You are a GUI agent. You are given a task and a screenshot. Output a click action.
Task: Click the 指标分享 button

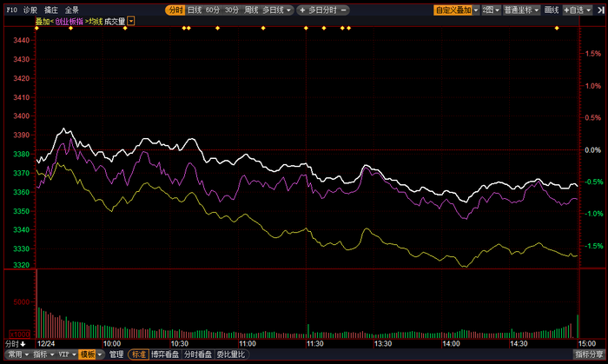pos(589,354)
